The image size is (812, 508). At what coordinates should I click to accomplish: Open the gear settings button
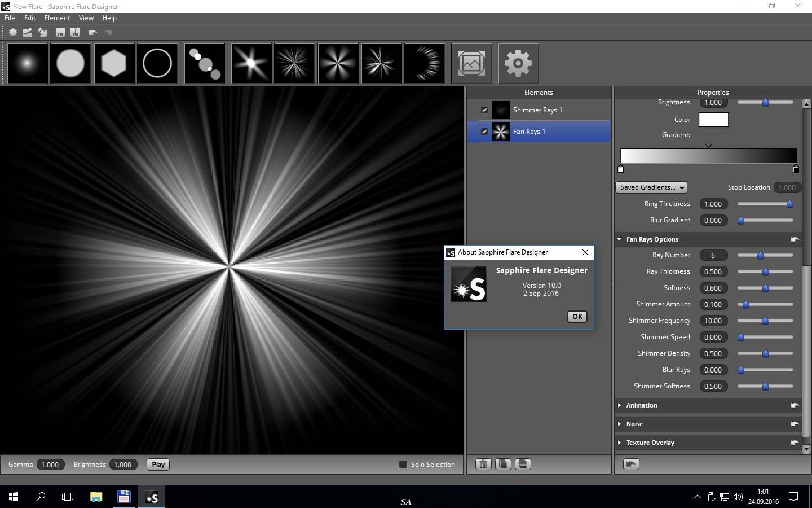(518, 63)
